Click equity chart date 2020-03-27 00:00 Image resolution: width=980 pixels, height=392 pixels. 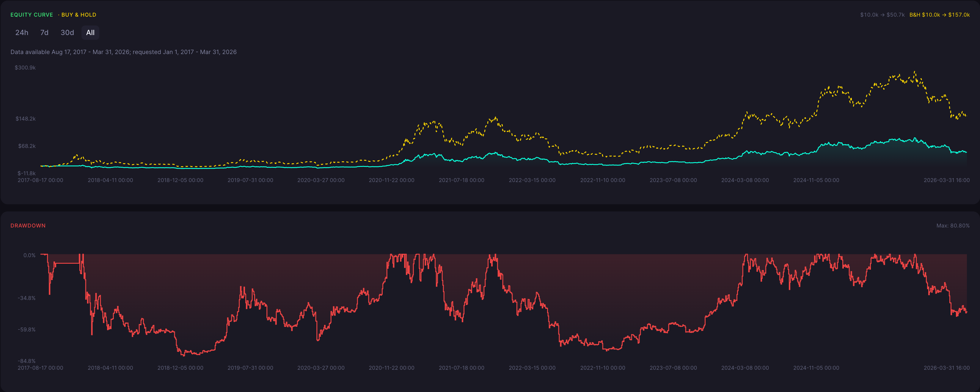(x=321, y=181)
